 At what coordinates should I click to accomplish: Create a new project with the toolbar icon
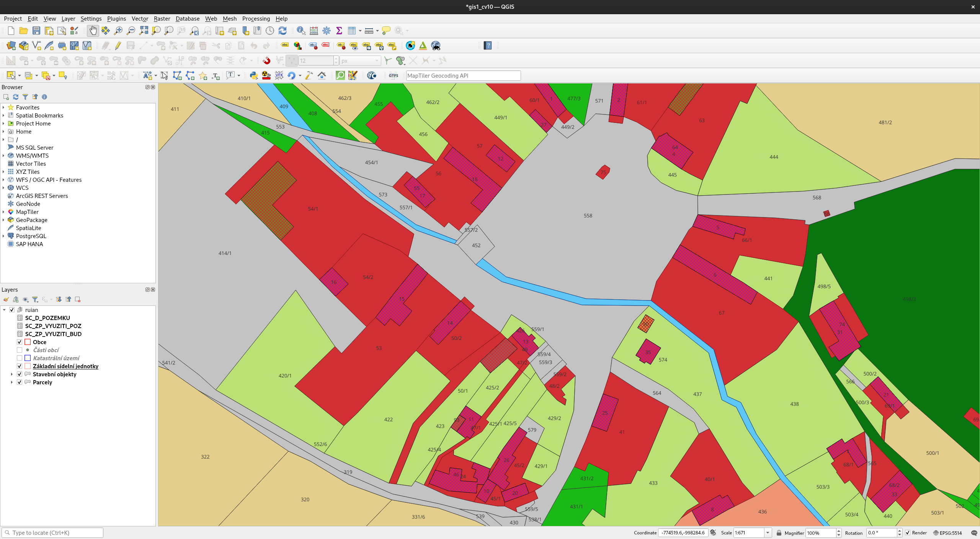point(11,31)
